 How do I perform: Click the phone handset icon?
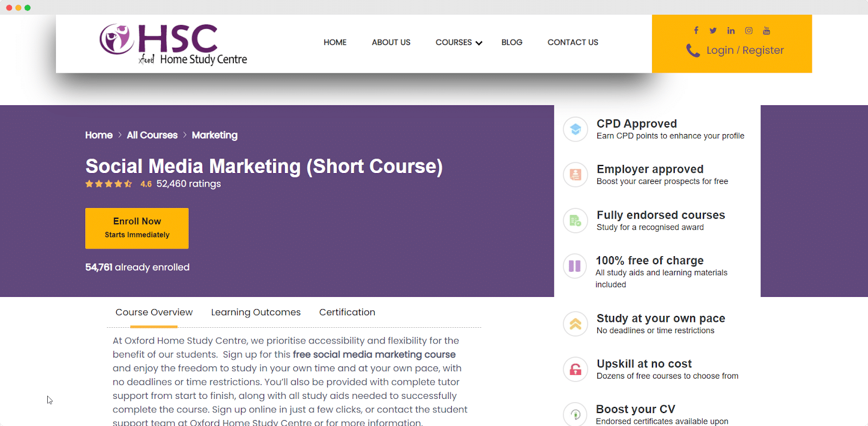click(x=693, y=50)
